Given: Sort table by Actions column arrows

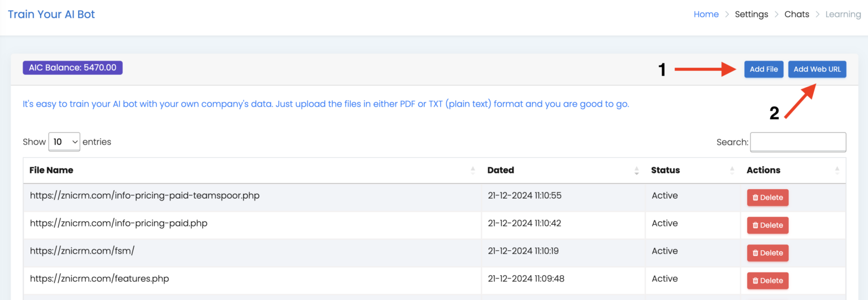Looking at the screenshot, I should click(x=837, y=170).
